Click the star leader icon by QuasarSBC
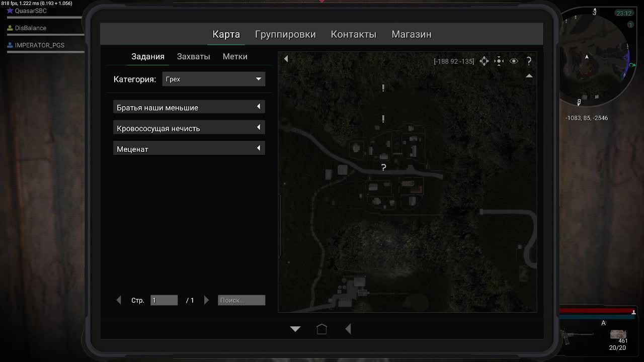 tap(10, 11)
